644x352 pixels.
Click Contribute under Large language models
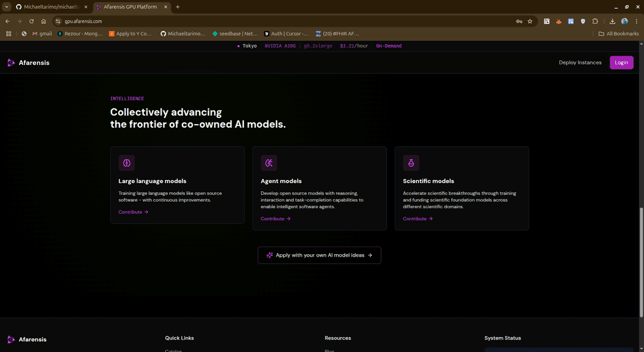133,212
